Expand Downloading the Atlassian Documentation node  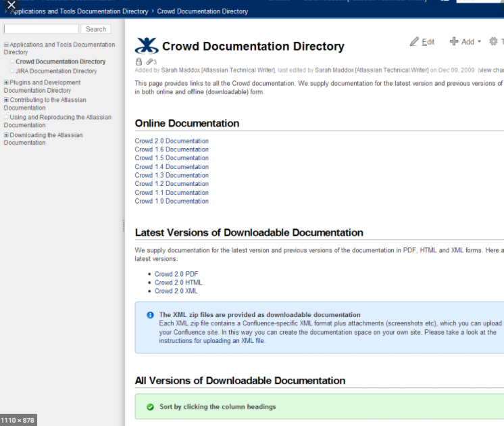tap(6, 135)
